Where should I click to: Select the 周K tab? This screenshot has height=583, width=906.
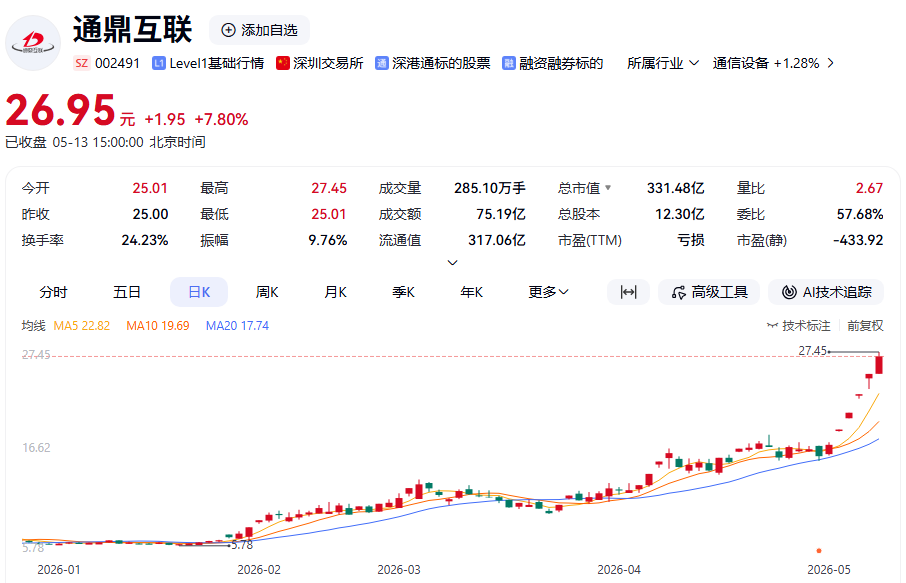(x=267, y=292)
